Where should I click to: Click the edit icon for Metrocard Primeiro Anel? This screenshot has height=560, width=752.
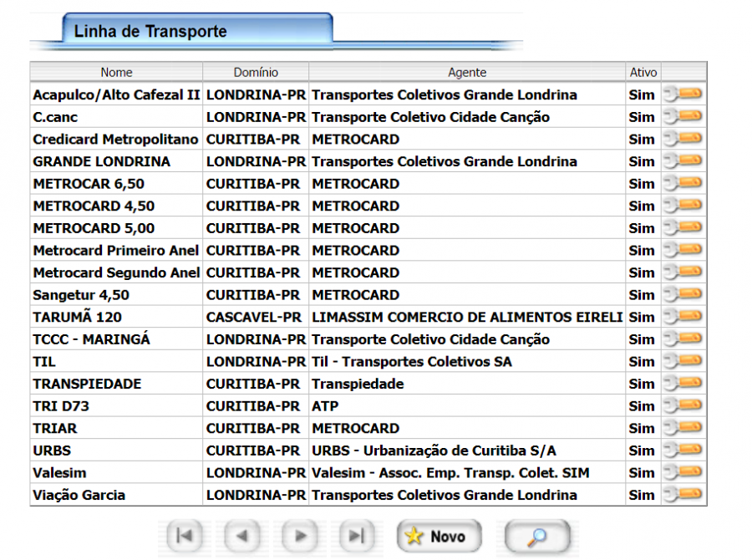(x=683, y=250)
